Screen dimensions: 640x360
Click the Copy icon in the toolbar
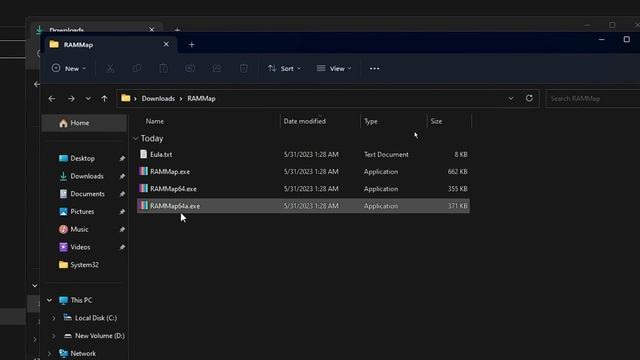137,69
